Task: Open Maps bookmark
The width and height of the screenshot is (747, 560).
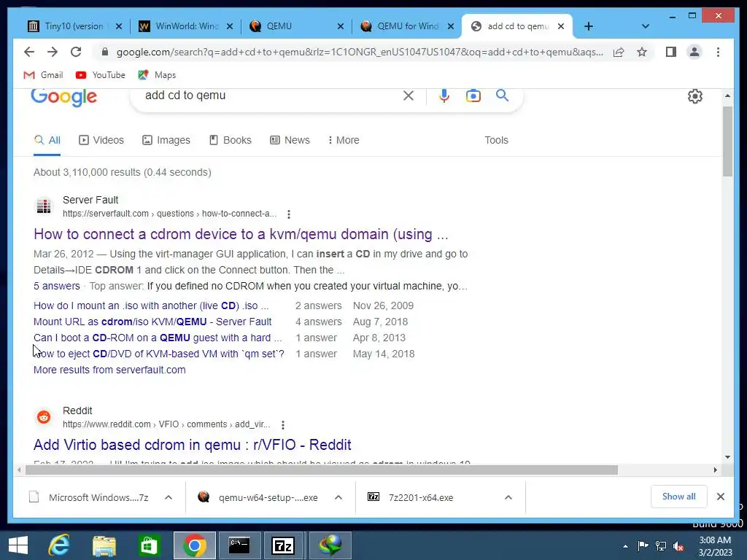Action: click(x=157, y=75)
